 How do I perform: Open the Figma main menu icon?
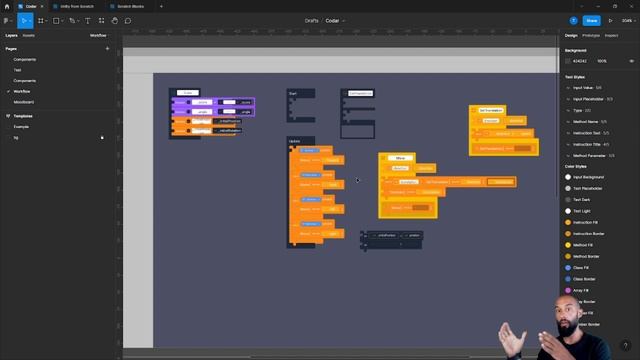(6, 21)
